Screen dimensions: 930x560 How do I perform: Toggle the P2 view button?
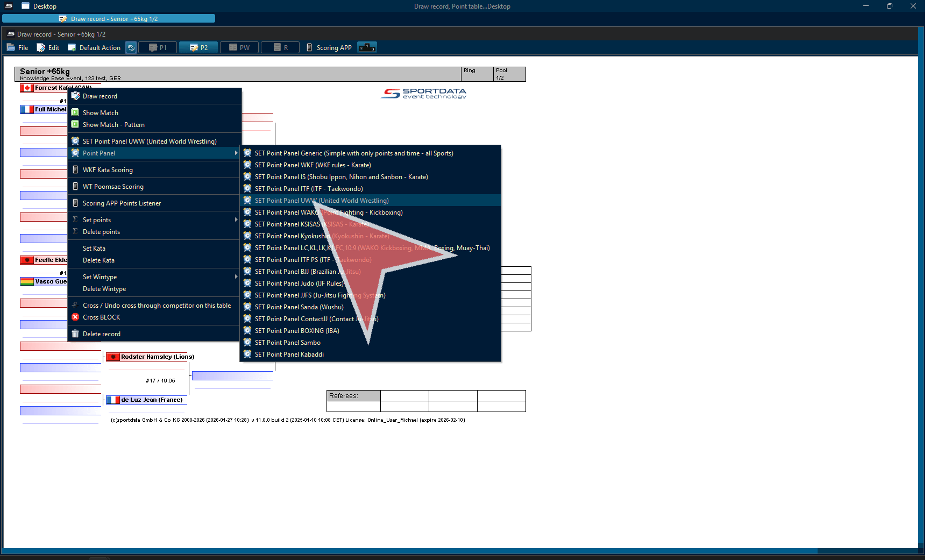coord(198,48)
